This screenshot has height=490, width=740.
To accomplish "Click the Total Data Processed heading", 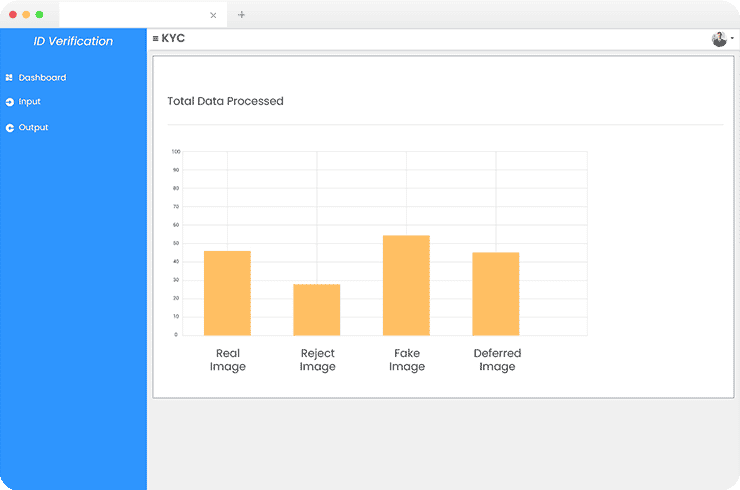I will [x=225, y=101].
